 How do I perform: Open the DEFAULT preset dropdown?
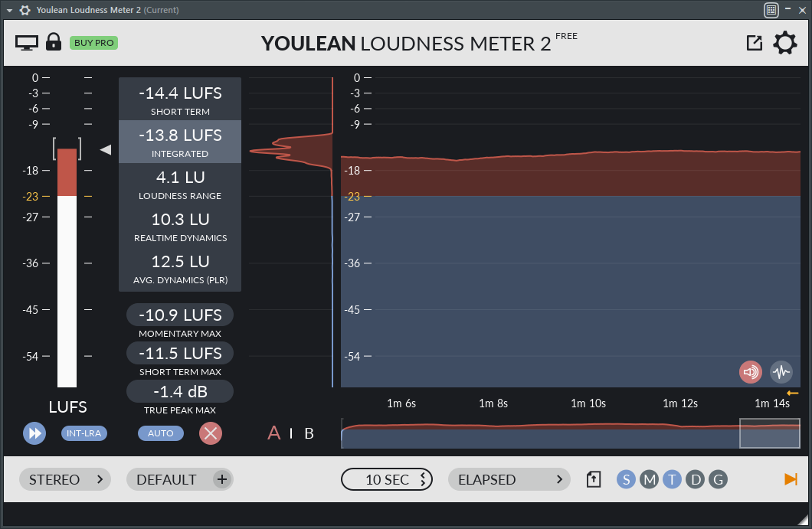(167, 479)
